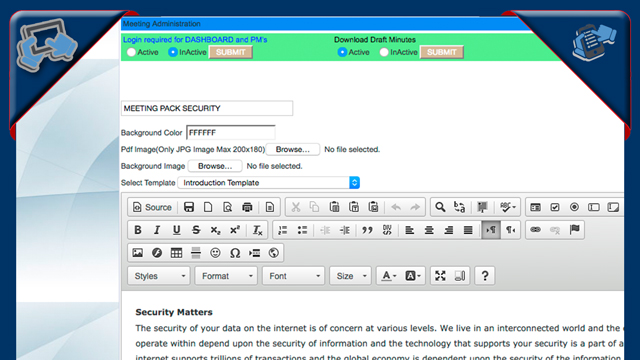This screenshot has width=640, height=360.
Task: Click Paste as plain text icon
Action: pyautogui.click(x=354, y=207)
